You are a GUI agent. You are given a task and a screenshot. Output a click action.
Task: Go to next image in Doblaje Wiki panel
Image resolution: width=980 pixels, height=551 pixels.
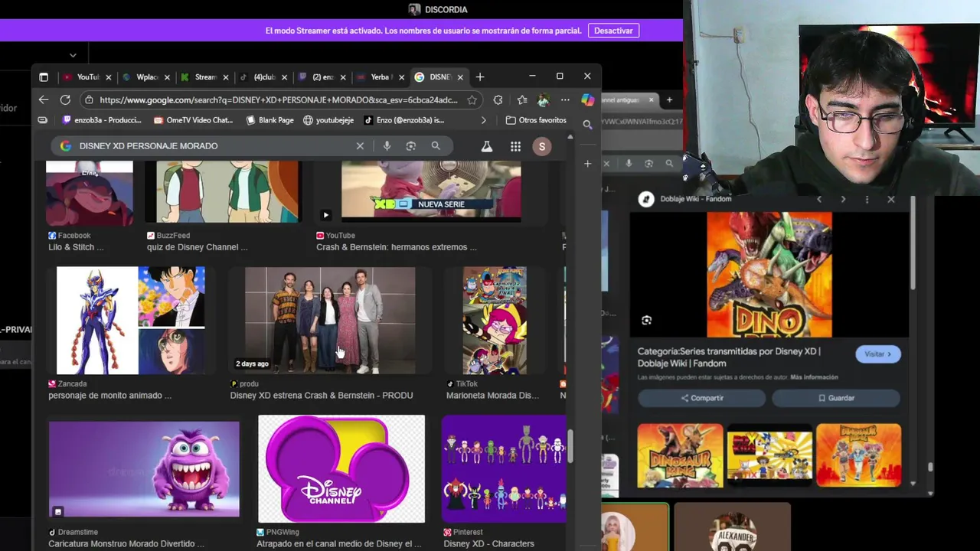point(843,199)
